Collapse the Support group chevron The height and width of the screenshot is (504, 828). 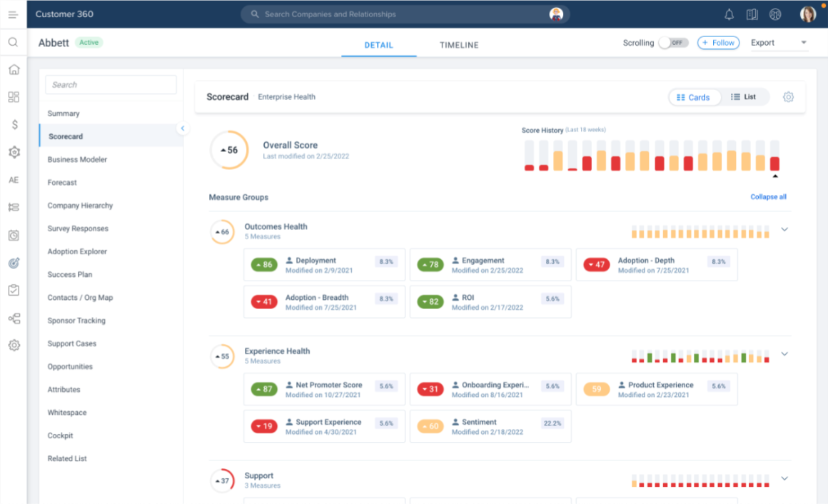coord(784,478)
